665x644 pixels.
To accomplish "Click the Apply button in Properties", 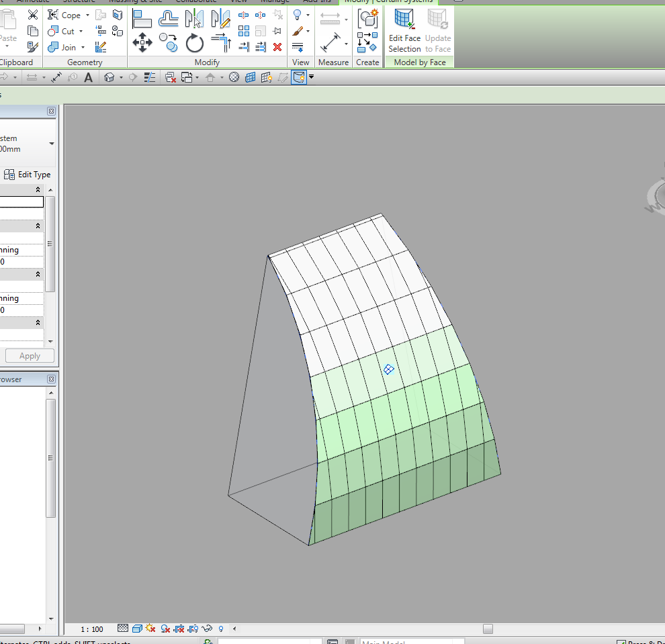I will point(30,356).
